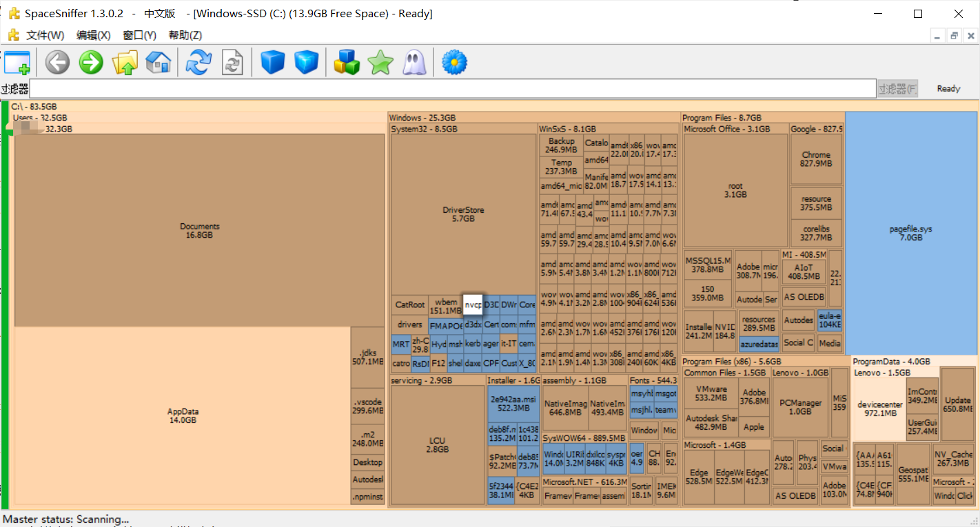Click the New view toolbar icon
Screen dimensions: 980x527
[x=17, y=63]
